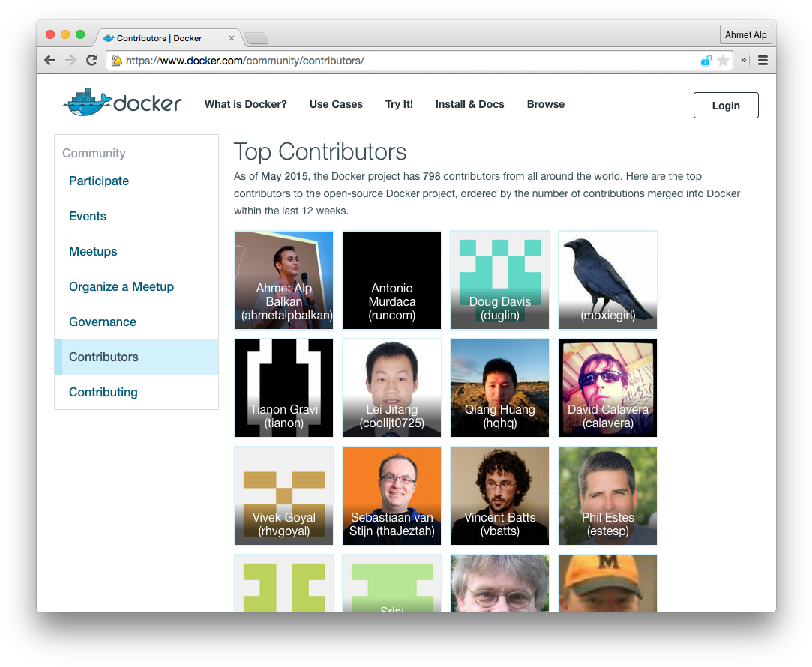Close the Contributors | Docker tab
812x667 pixels.
231,38
